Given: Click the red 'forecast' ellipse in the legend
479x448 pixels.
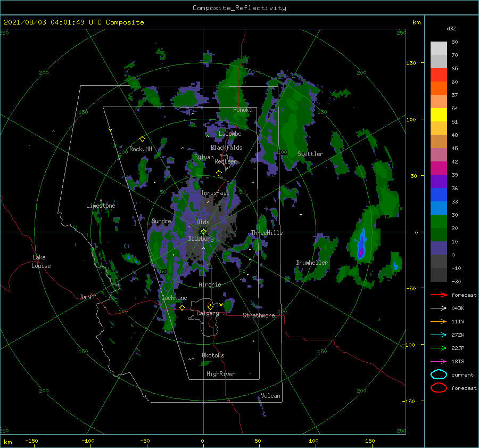Looking at the screenshot, I should click(439, 388).
